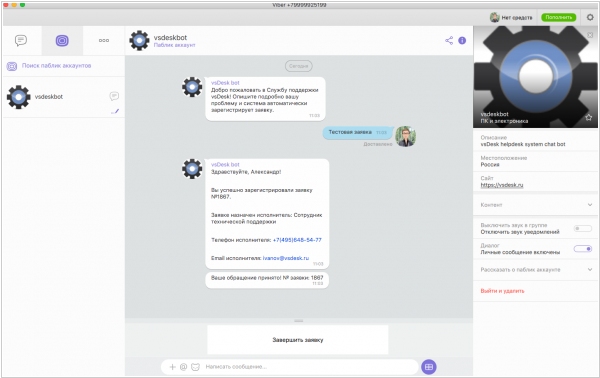Click bot avatar beside 'Здравствуйте, Александр!' message
600x378 pixels.
click(192, 169)
